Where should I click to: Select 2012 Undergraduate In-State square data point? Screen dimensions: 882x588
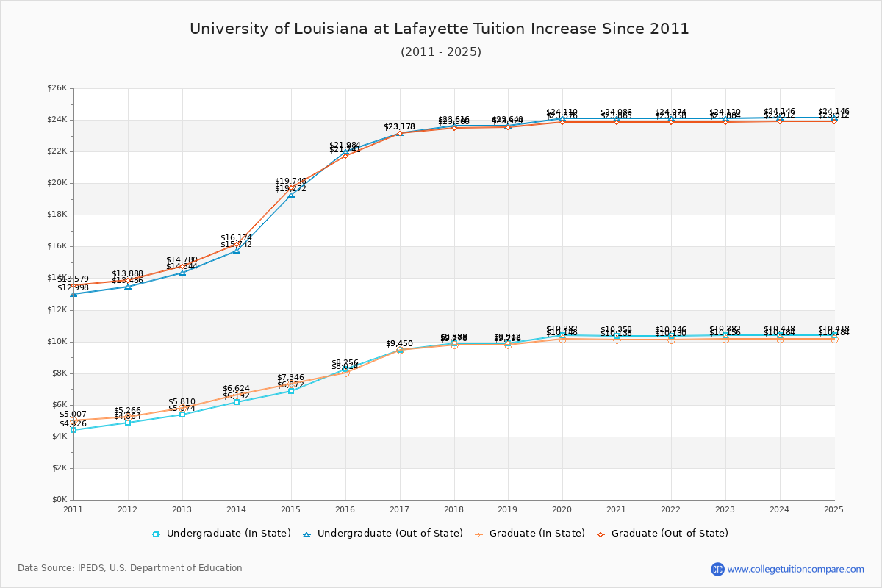[x=128, y=423]
